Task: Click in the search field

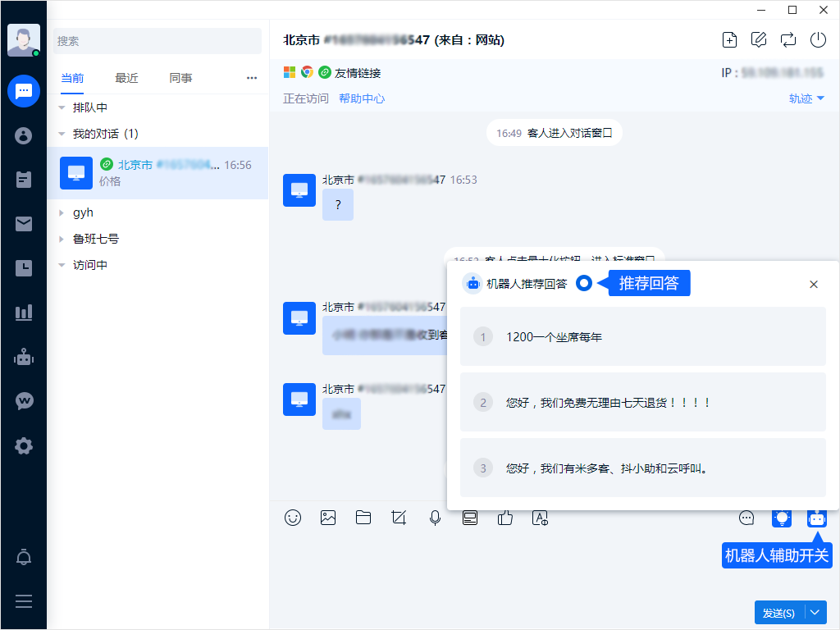Action: [x=157, y=41]
